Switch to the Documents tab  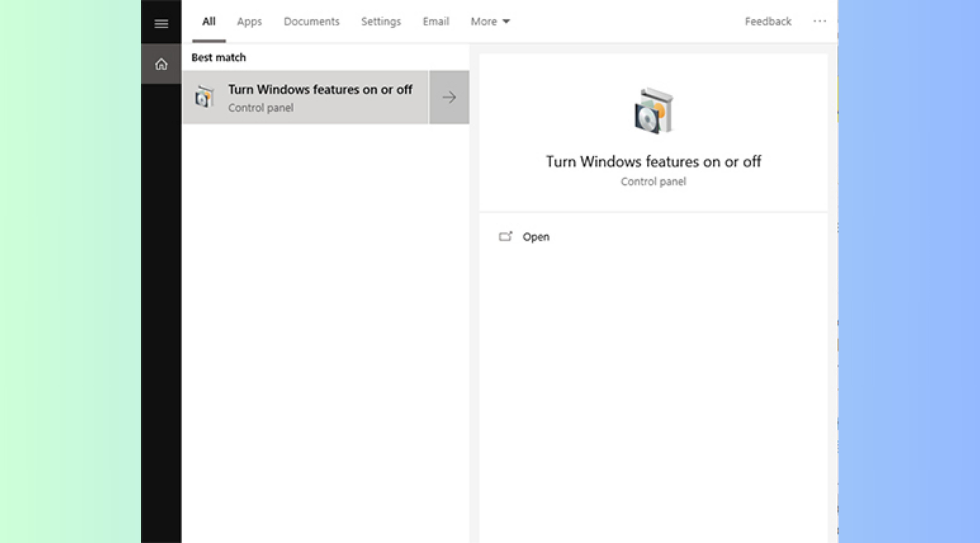(x=312, y=22)
